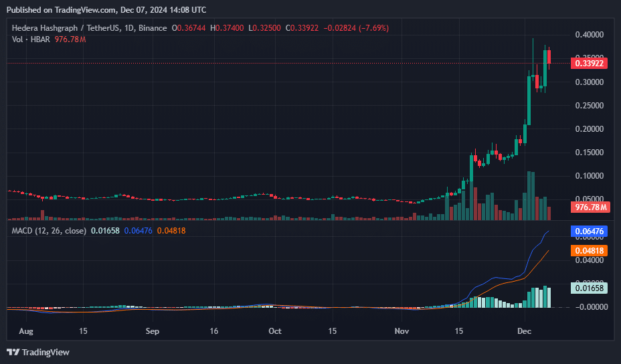The image size is (621, 364).
Task: Click the 0.25000 price axis tick
Action: click(590, 105)
